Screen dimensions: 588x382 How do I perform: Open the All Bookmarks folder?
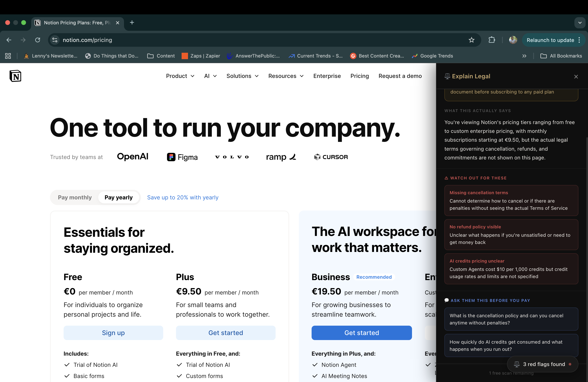561,56
